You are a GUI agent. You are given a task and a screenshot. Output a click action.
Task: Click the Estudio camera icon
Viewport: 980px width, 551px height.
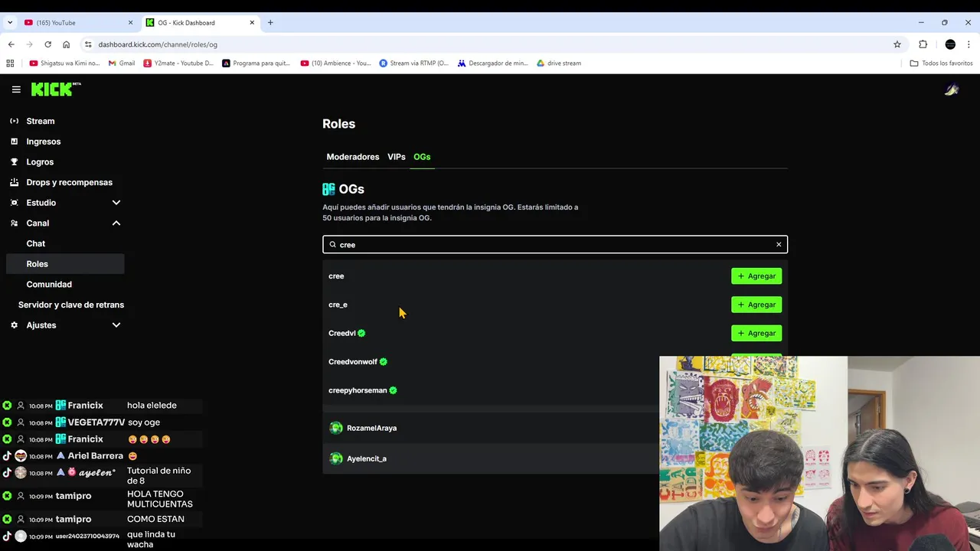click(15, 203)
